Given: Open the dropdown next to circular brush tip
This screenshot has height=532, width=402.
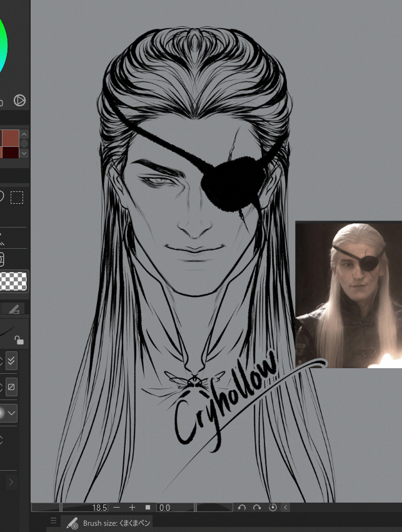Looking at the screenshot, I should pyautogui.click(x=12, y=413).
